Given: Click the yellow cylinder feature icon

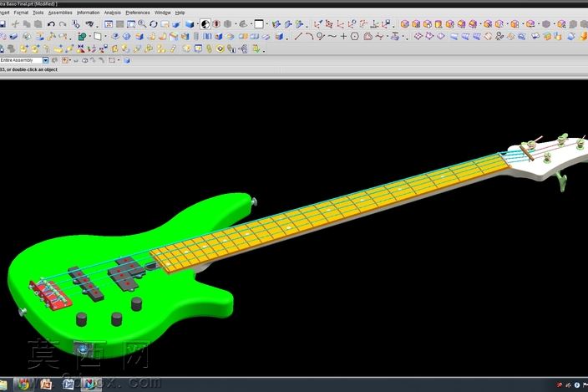Looking at the screenshot, I should pyautogui.click(x=438, y=24).
